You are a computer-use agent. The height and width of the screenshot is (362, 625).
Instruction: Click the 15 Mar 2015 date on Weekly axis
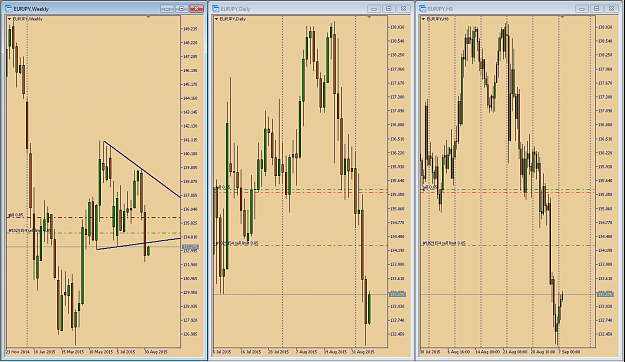pos(72,352)
